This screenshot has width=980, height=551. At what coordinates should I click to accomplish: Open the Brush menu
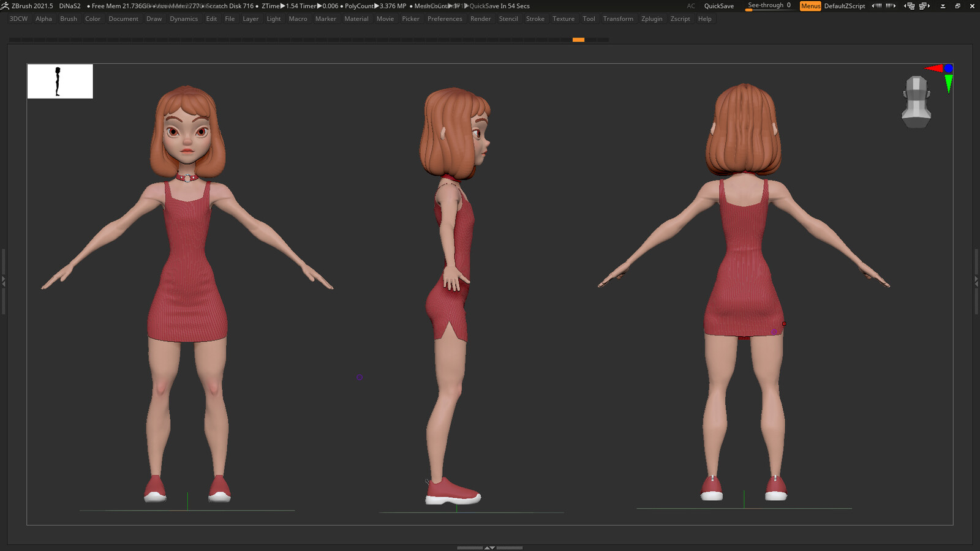tap(69, 19)
